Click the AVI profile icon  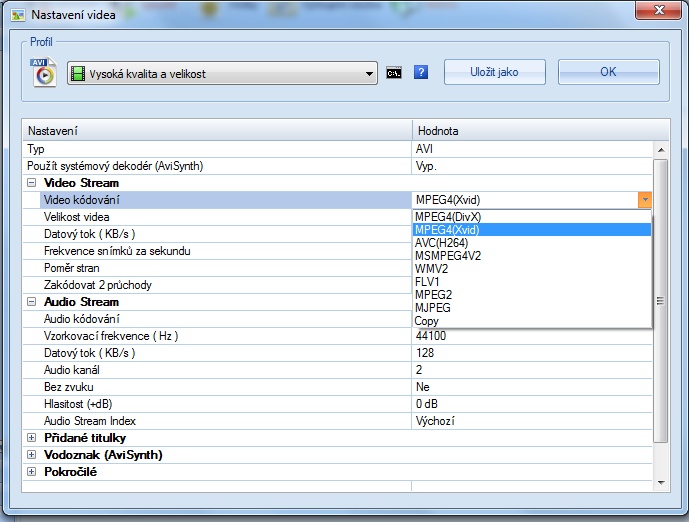43,73
